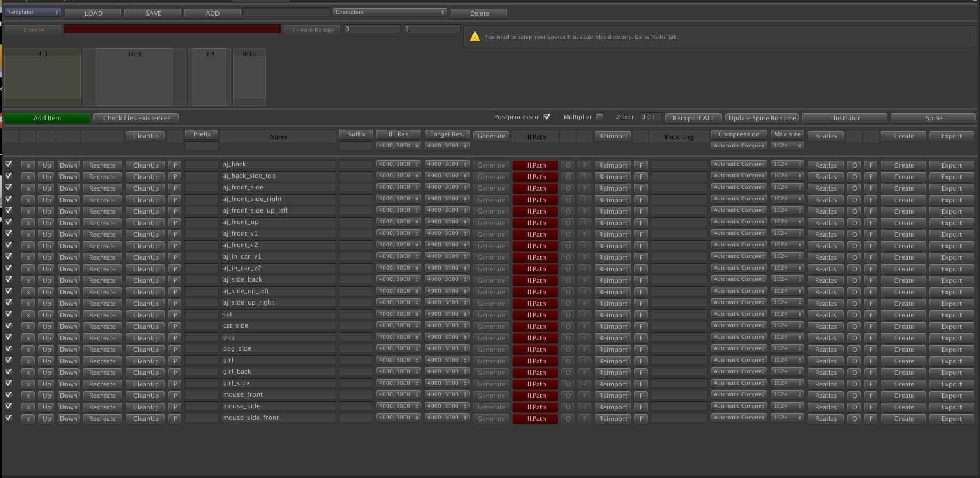The height and width of the screenshot is (478, 980).
Task: Uncheck the aj_front_v2 row checkbox
Action: tap(8, 245)
